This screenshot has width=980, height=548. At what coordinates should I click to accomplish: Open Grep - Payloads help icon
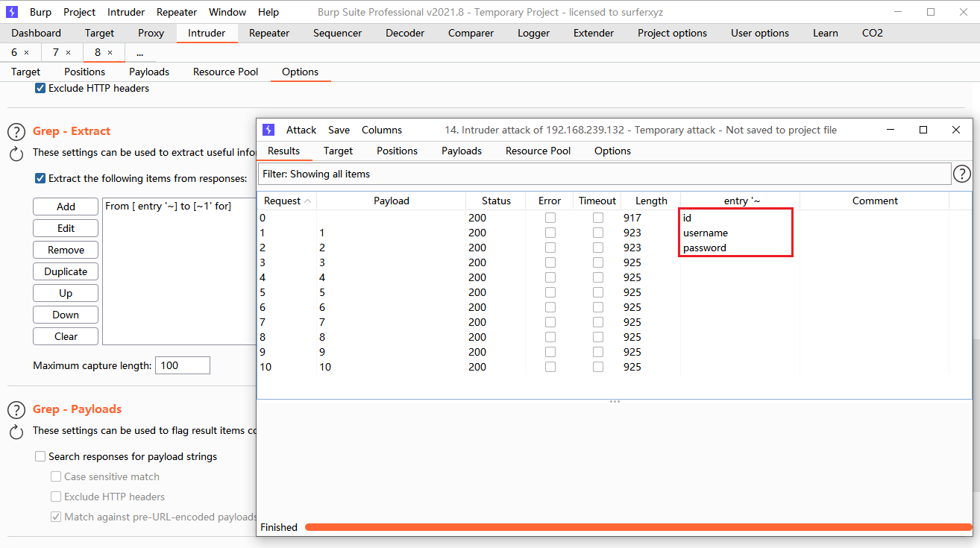coord(16,410)
